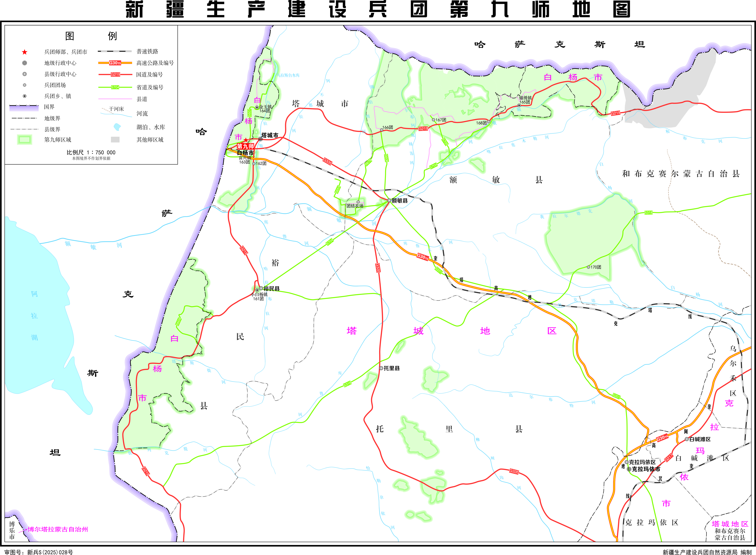Click the 170团 regiment farm marker
Screen dimensions: 756x555
point(588,267)
